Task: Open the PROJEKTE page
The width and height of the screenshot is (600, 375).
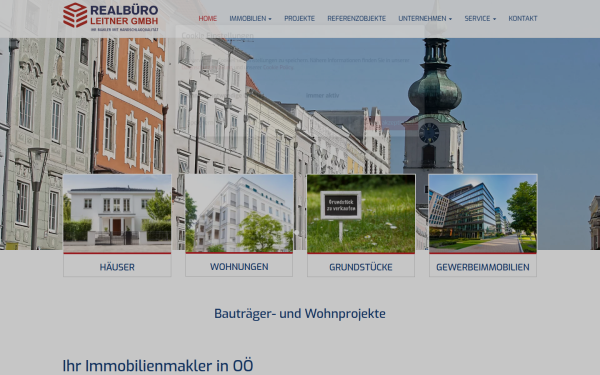Action: click(x=299, y=18)
